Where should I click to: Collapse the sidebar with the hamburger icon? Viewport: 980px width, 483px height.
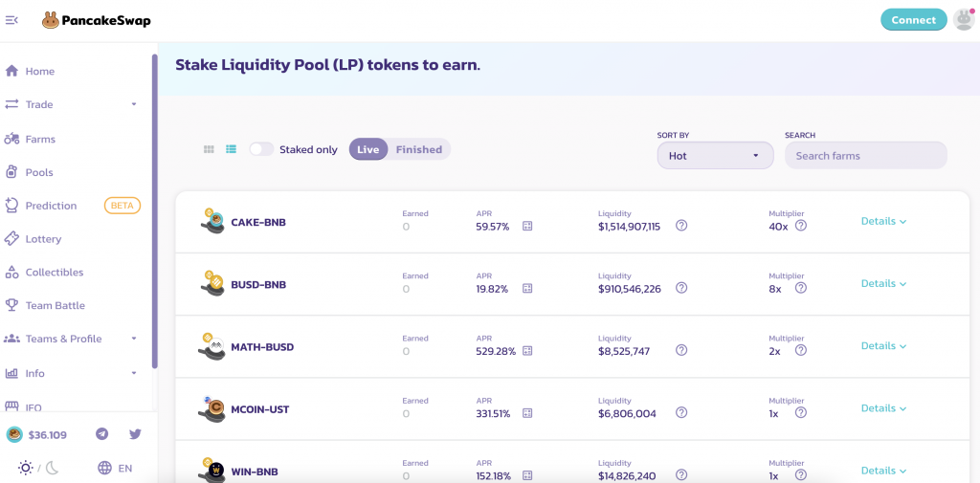(11, 20)
